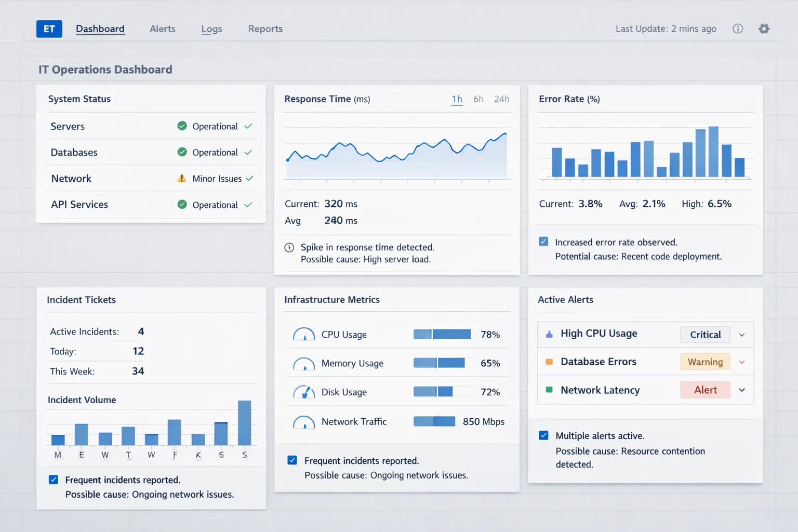
Task: Click the Critical badge on High CPU Usage
Action: coord(704,335)
